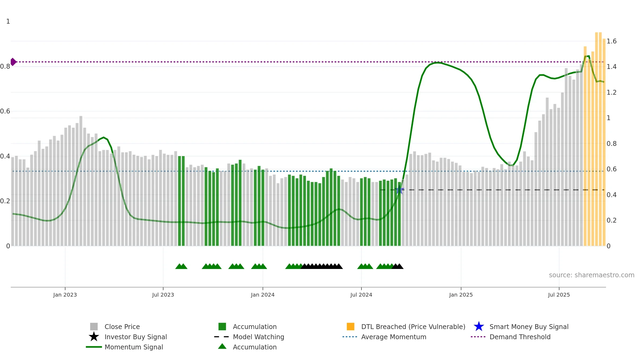Open the sharemaestro.com source link

coord(592,275)
